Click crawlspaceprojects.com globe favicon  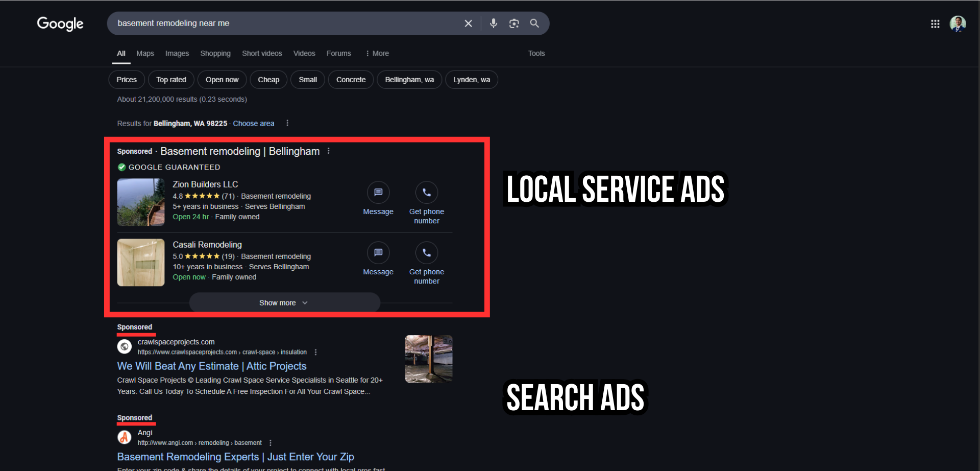click(x=124, y=347)
